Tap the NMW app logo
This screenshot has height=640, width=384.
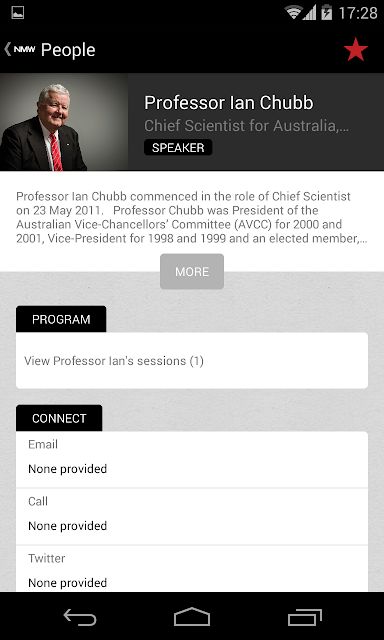24,49
